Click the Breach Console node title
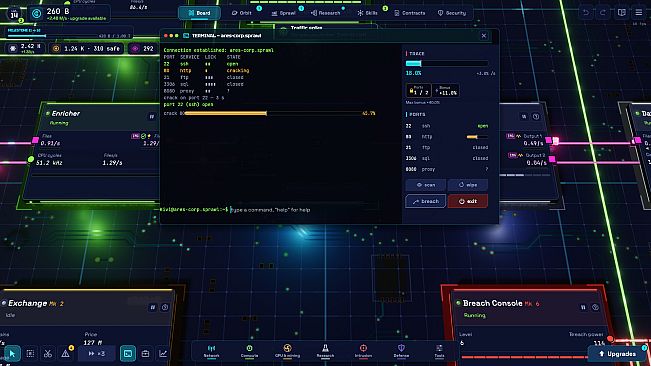The height and width of the screenshot is (366, 651). 492,303
